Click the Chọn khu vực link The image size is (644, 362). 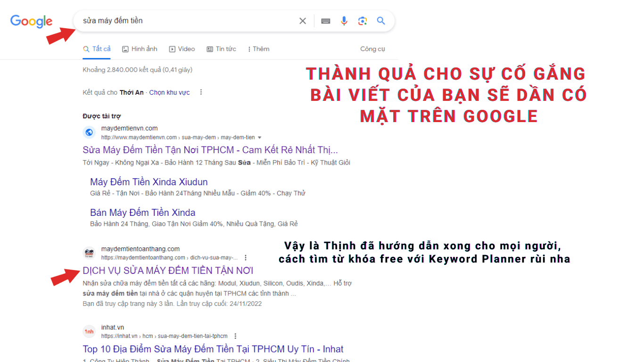tap(169, 92)
